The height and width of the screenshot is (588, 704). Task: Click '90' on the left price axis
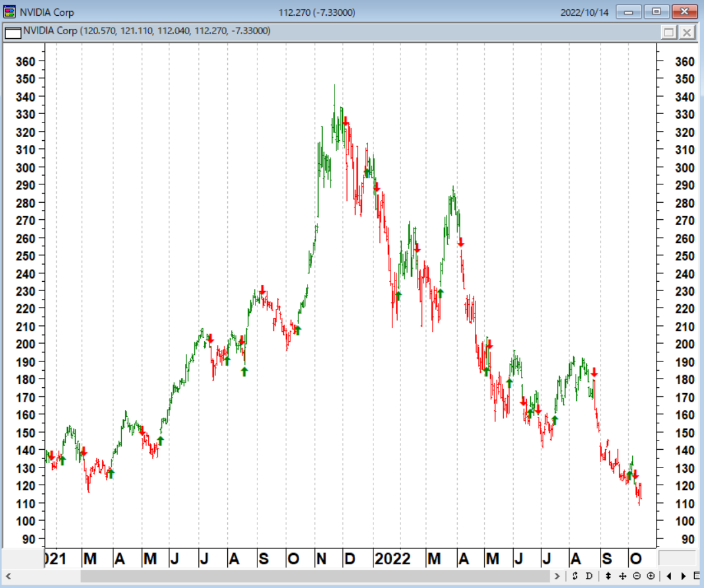tap(29, 539)
